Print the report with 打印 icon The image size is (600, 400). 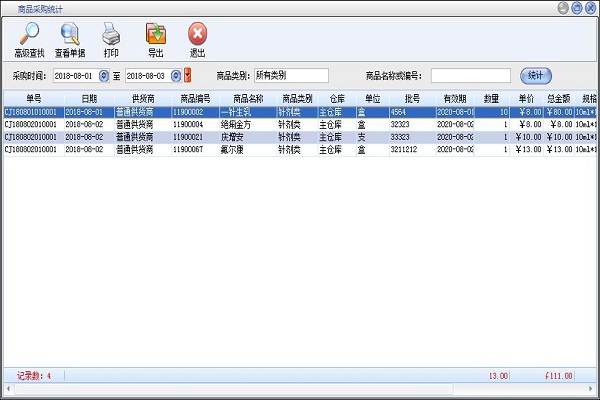pos(111,37)
